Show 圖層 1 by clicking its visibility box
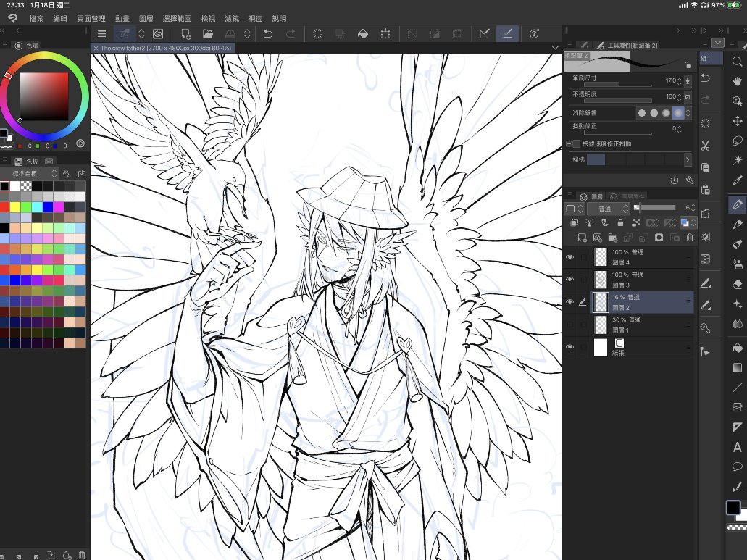Image resolution: width=747 pixels, height=560 pixels. point(569,325)
